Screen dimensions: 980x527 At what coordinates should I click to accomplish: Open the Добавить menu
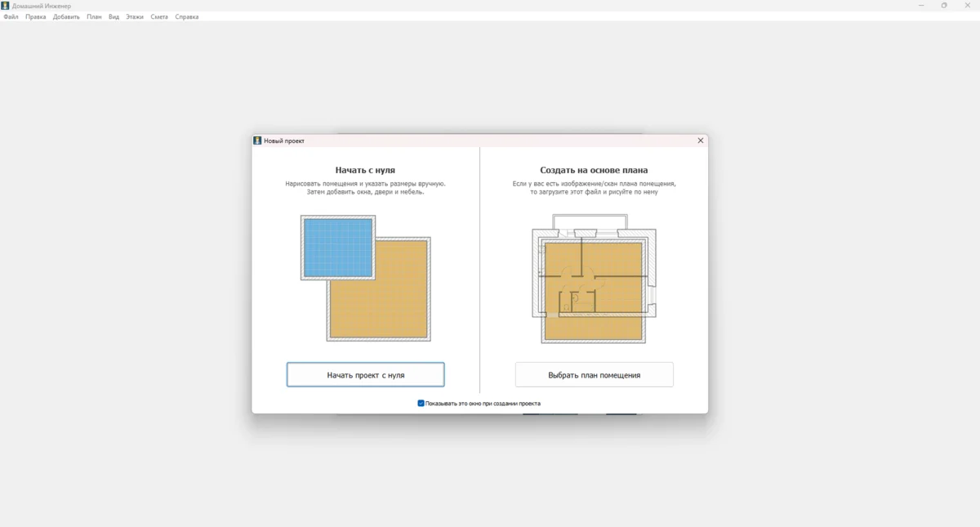click(x=67, y=16)
